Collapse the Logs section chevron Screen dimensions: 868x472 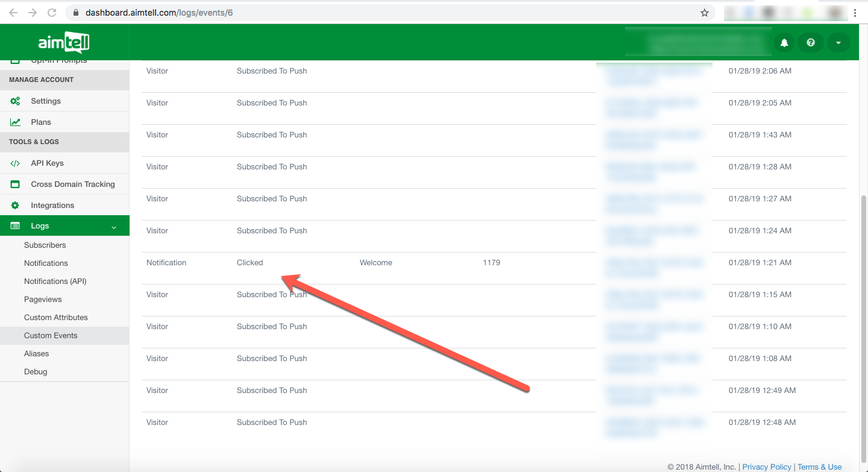point(114,227)
